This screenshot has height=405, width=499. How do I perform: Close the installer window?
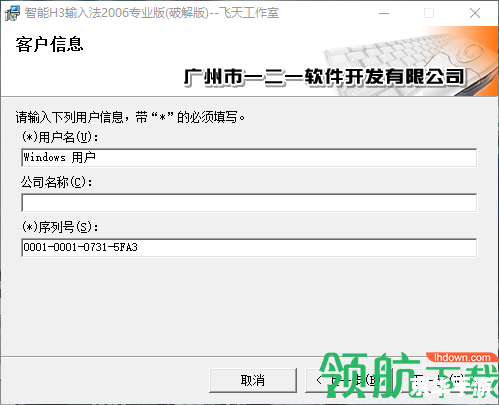point(475,13)
